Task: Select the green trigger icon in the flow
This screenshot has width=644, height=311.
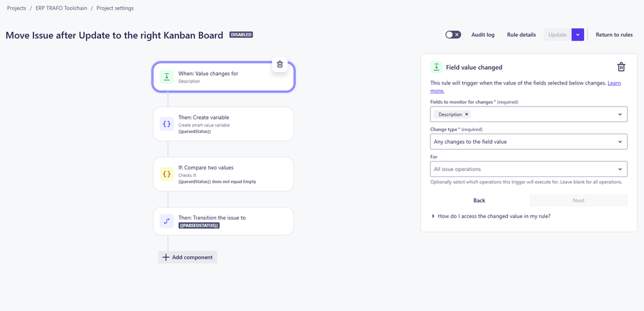Action: click(x=166, y=77)
